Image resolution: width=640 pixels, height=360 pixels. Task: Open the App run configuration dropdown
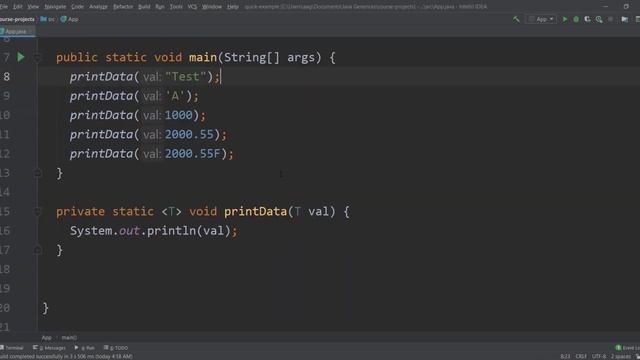tap(541, 19)
